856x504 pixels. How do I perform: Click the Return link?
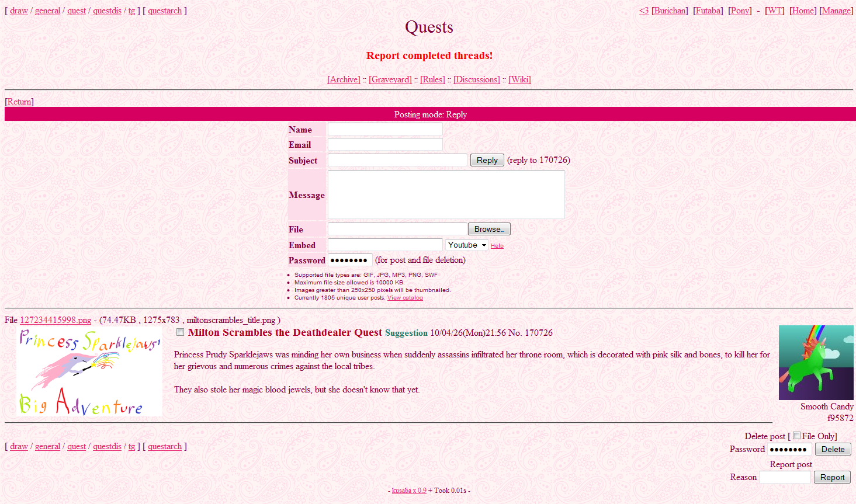click(19, 102)
